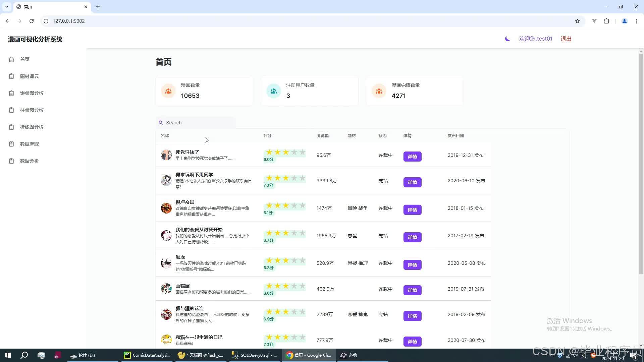The height and width of the screenshot is (362, 644).
Task: Click avatar thumbnail of 死党性转了
Action: pyautogui.click(x=166, y=155)
